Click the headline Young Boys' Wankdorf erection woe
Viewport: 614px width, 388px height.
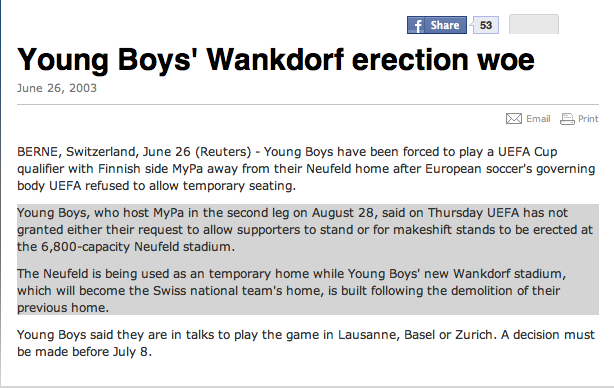pyautogui.click(x=276, y=60)
